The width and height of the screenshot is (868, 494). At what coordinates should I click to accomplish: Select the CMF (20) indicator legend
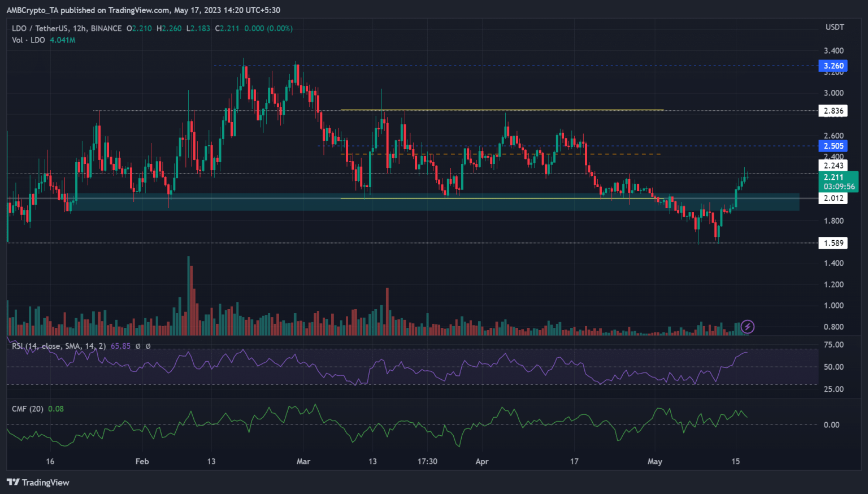(x=28, y=409)
